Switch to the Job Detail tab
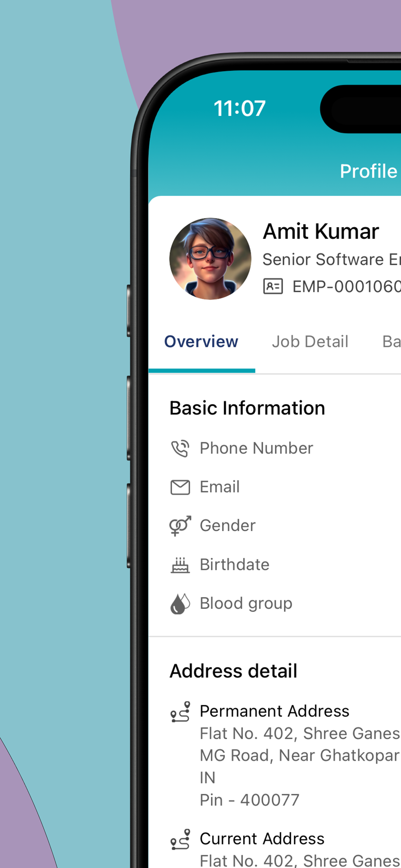Viewport: 401px width, 868px height. [x=310, y=341]
